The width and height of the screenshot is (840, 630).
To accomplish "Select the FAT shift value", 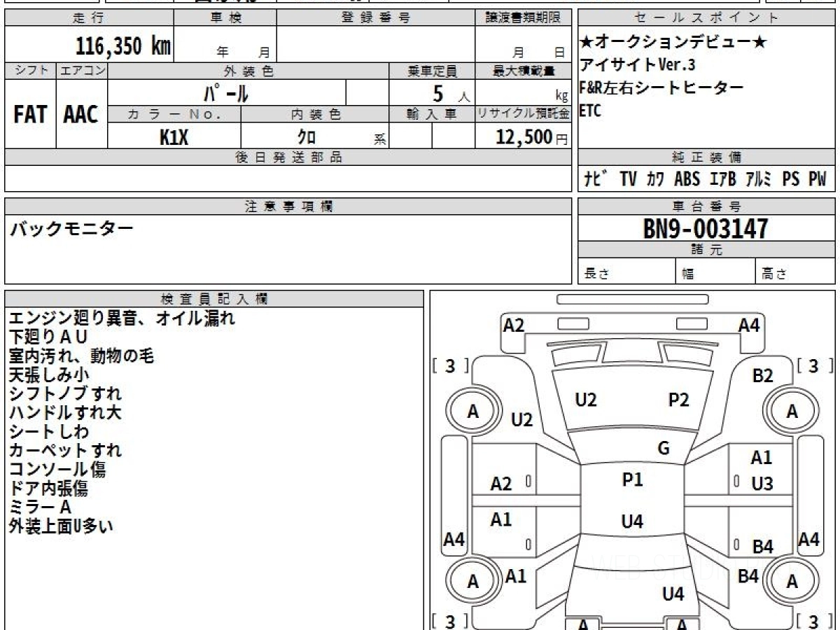I will 30,115.
